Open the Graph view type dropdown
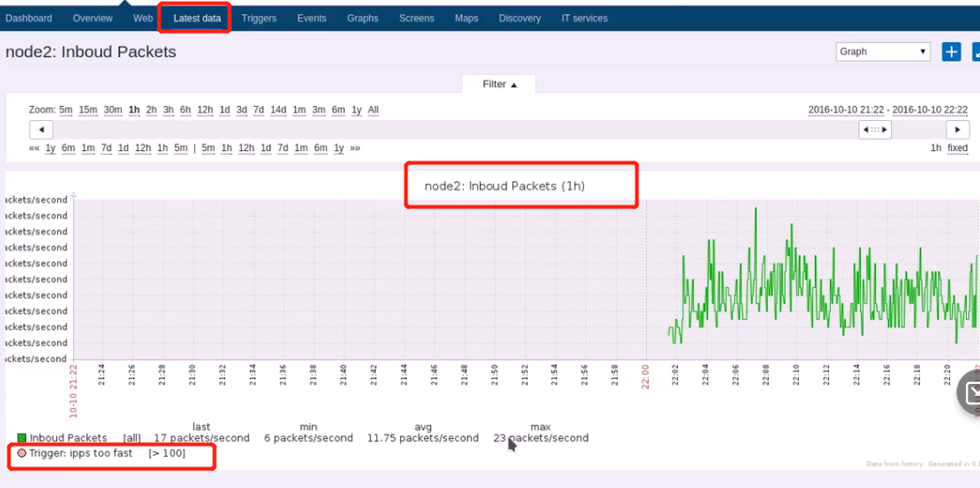 coord(883,52)
